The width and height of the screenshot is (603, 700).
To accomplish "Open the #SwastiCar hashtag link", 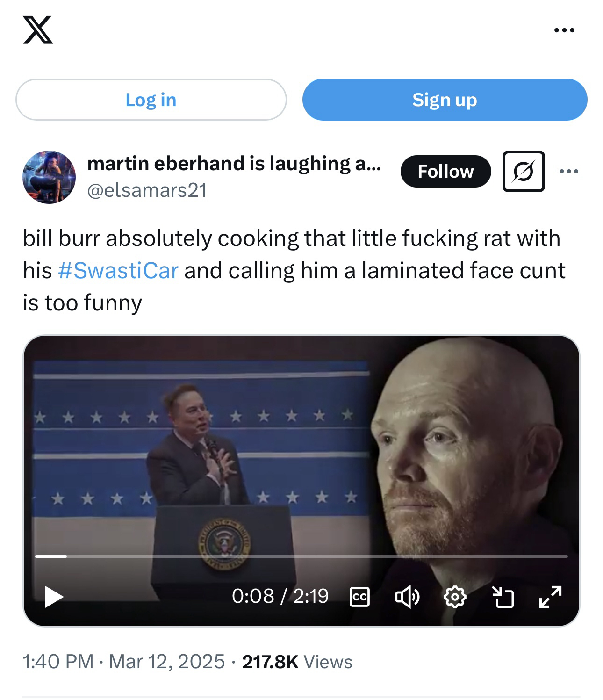I will point(118,270).
